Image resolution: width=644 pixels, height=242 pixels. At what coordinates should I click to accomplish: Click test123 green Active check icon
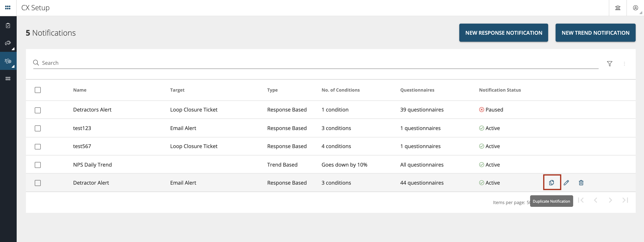click(481, 128)
